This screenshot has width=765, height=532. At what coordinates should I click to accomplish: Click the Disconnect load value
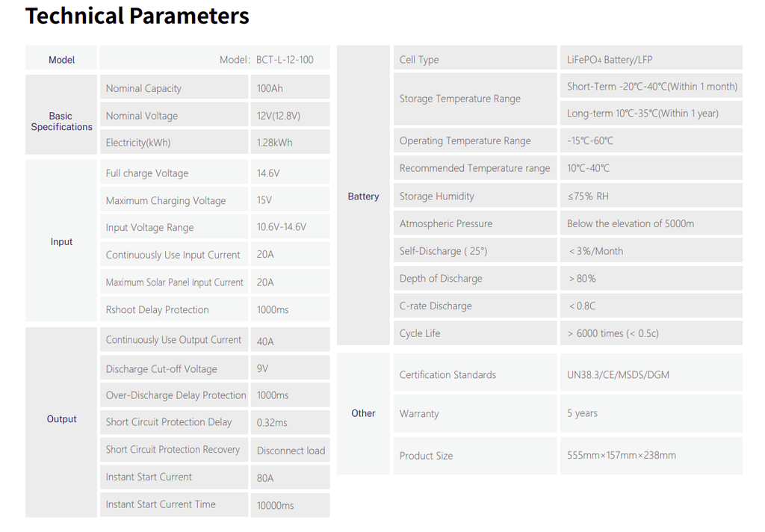[x=291, y=451]
